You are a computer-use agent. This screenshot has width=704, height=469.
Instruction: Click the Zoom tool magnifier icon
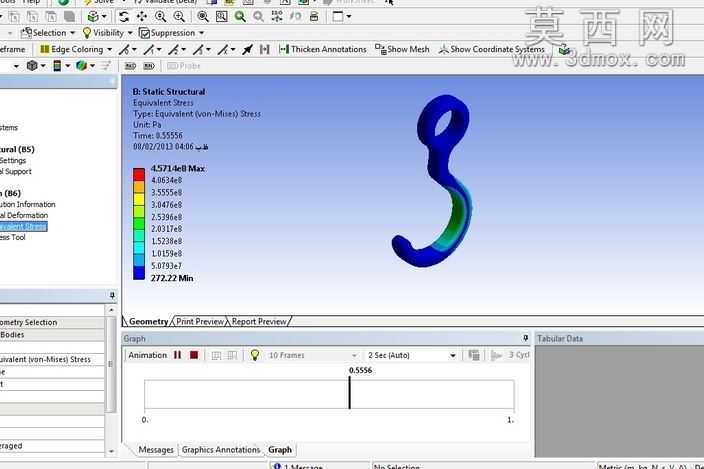(x=160, y=17)
